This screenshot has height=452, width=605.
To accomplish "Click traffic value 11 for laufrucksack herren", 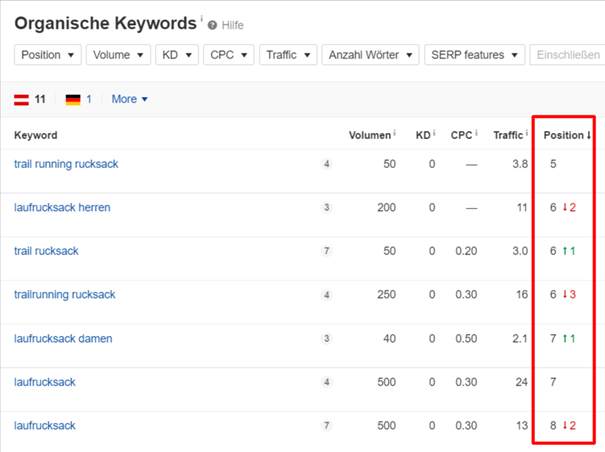I will coord(522,208).
